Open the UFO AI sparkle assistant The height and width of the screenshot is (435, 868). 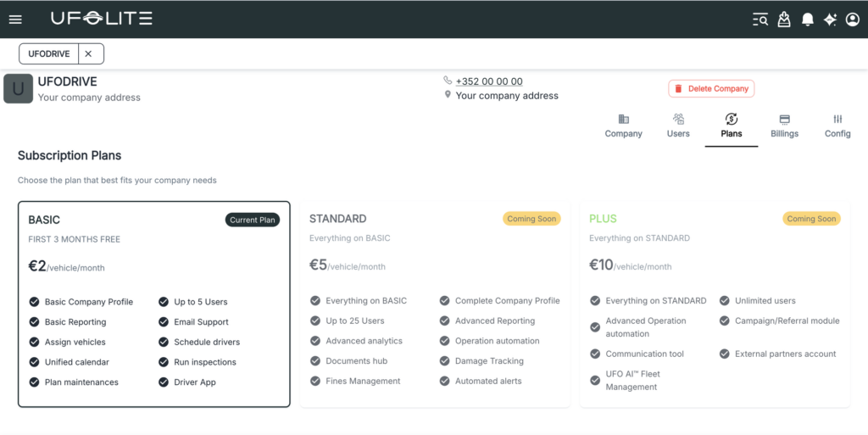point(831,20)
